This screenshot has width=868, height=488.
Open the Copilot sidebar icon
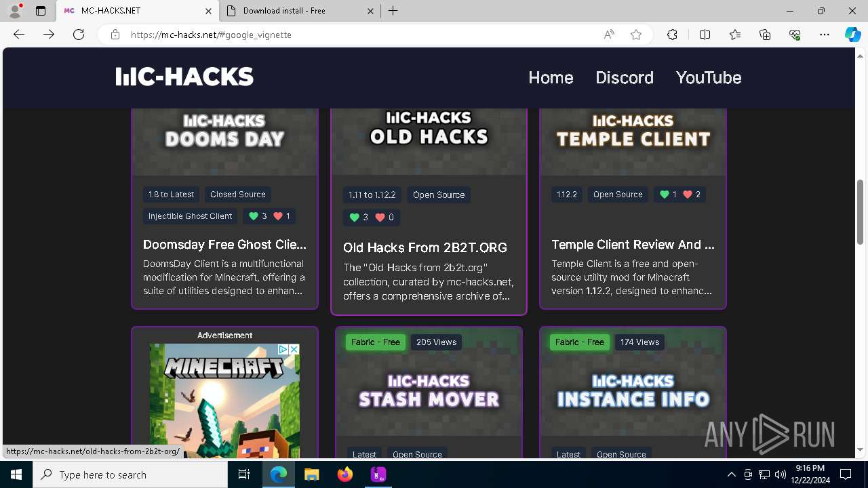(x=852, y=35)
